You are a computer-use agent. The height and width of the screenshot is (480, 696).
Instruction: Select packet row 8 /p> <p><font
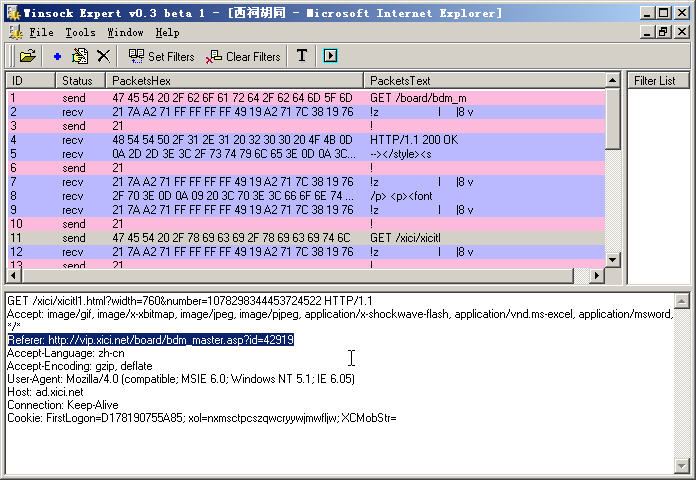306,196
